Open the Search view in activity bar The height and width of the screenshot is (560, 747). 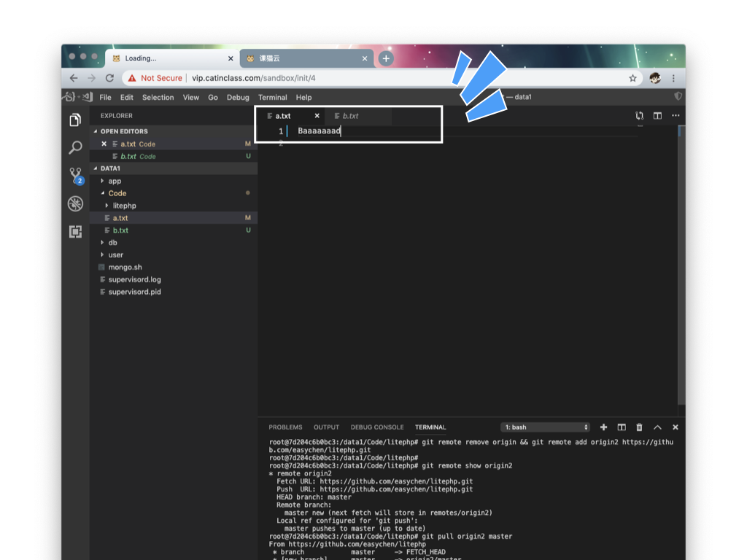75,148
